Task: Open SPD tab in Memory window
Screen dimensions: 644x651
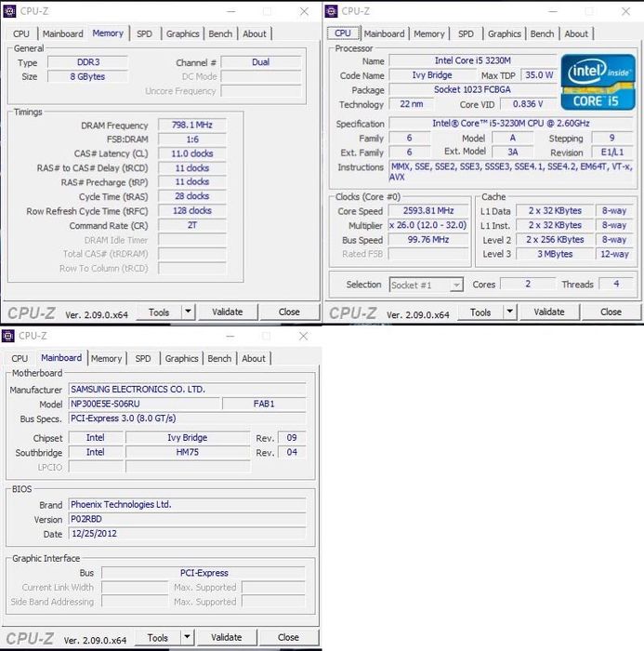Action: point(144,33)
